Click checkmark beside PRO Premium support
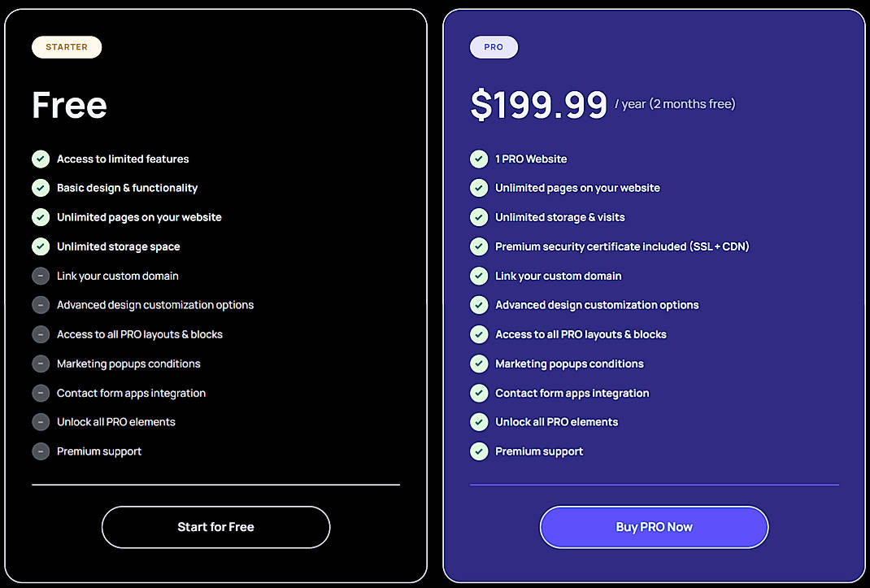Image resolution: width=870 pixels, height=588 pixels. pyautogui.click(x=479, y=451)
